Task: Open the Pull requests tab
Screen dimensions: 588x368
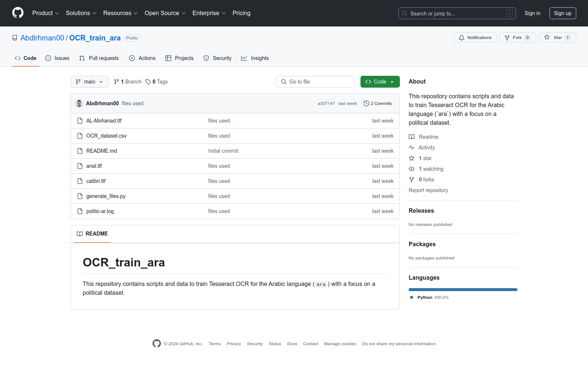Action: point(99,58)
